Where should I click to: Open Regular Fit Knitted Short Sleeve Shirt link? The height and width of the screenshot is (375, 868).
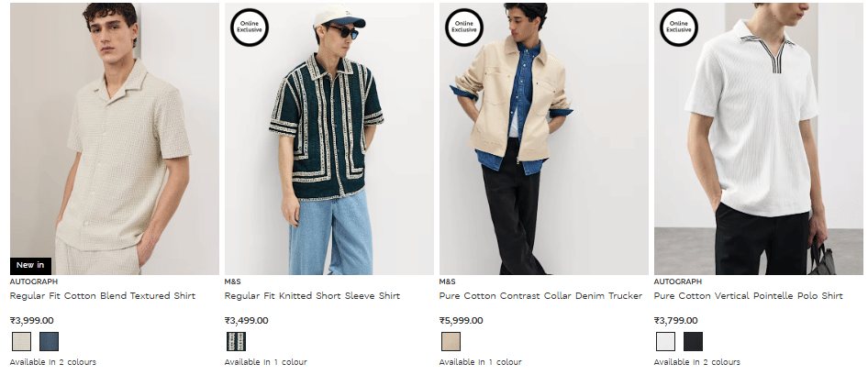(312, 296)
